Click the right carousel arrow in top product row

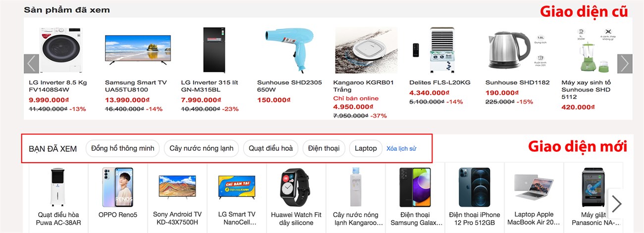pos(624,64)
